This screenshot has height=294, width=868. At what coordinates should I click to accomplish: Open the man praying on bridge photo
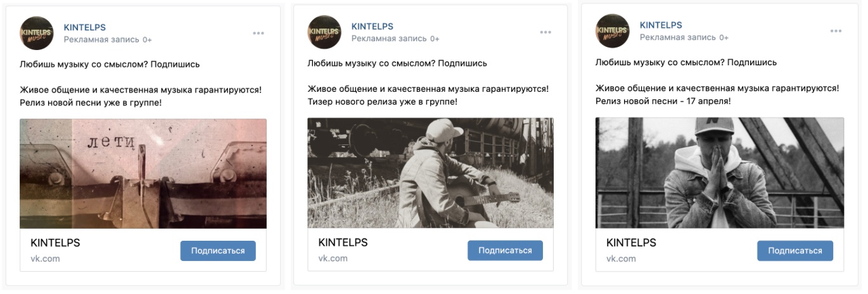720,173
